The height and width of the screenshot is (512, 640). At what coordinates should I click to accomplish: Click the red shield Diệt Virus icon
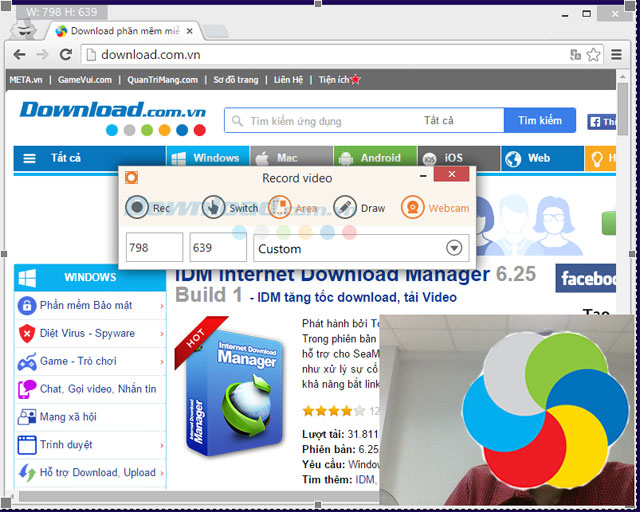tap(27, 333)
